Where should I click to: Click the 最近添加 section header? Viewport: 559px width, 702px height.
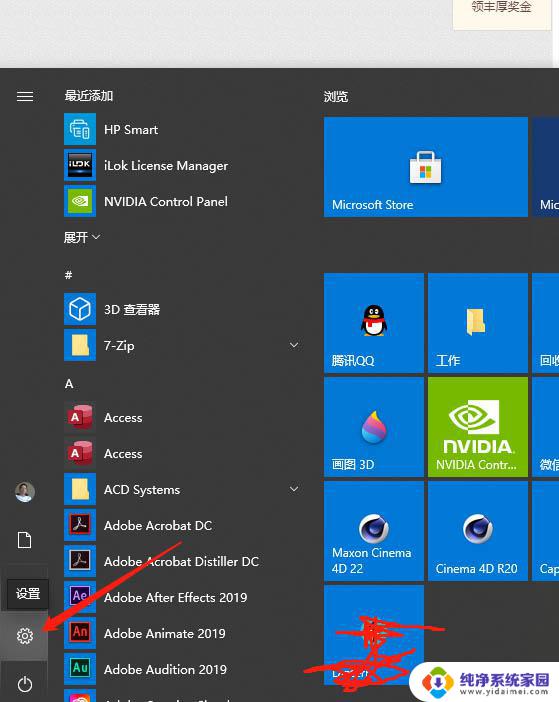pos(89,96)
